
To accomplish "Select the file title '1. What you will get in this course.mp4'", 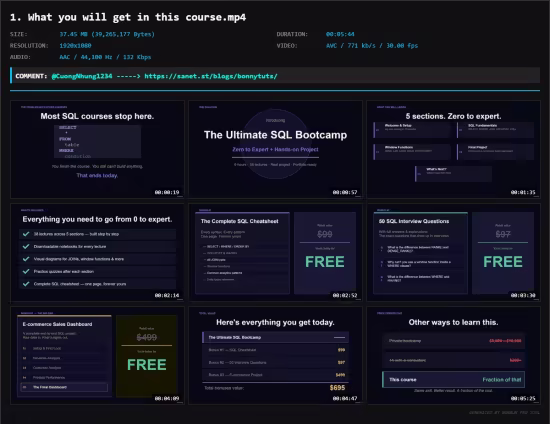I will click(x=128, y=17).
